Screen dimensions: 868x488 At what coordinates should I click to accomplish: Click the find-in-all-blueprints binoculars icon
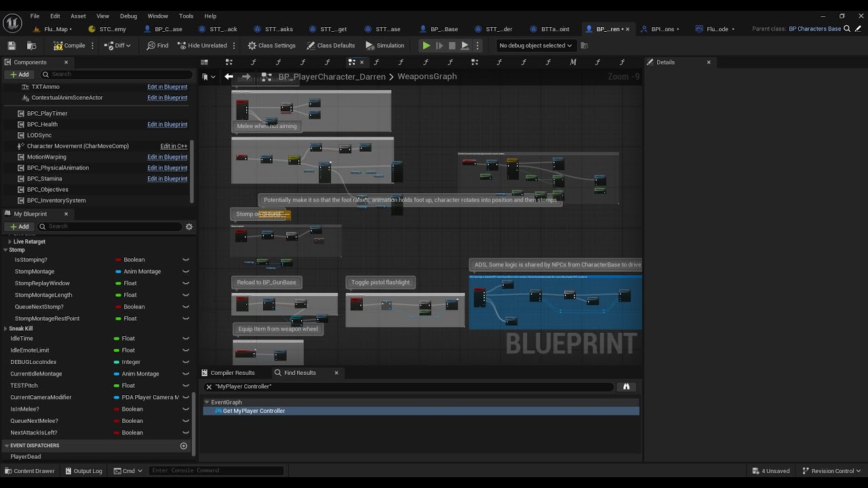point(626,386)
